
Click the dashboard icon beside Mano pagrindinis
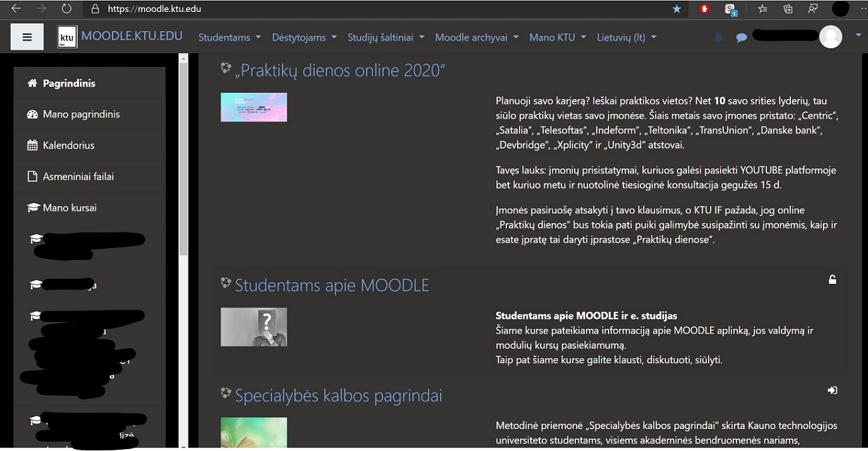32,114
